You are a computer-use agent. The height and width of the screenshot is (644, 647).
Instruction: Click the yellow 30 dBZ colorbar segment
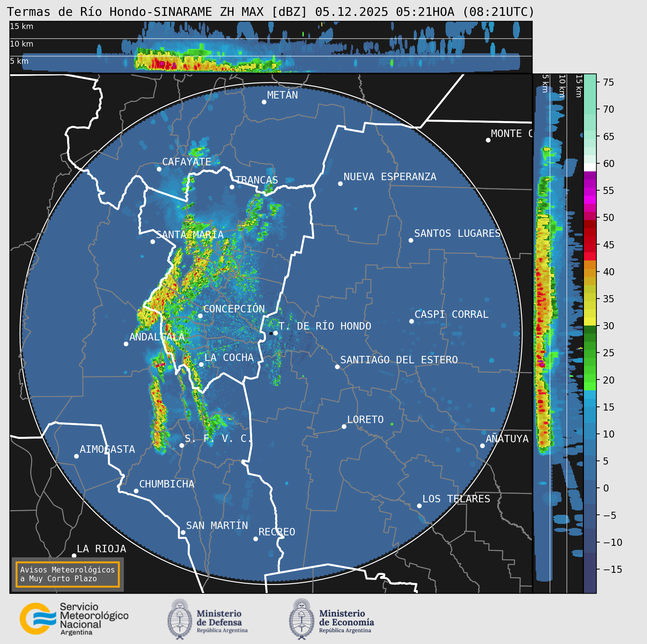tap(590, 321)
